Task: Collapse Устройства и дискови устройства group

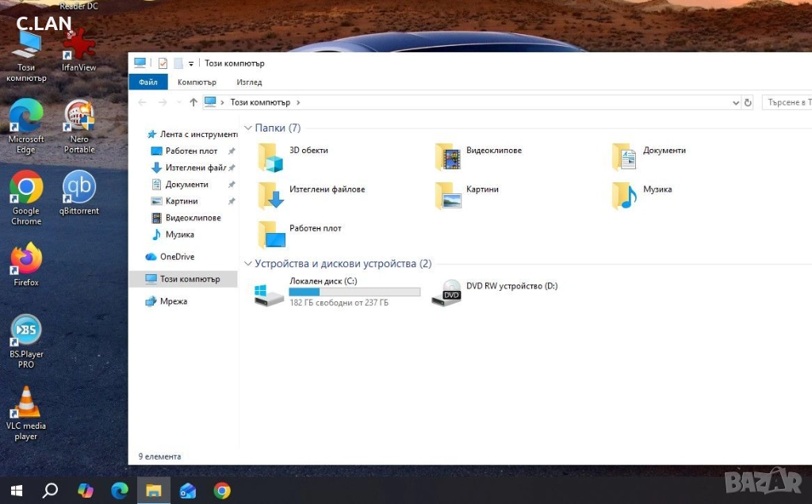Action: pyautogui.click(x=248, y=264)
